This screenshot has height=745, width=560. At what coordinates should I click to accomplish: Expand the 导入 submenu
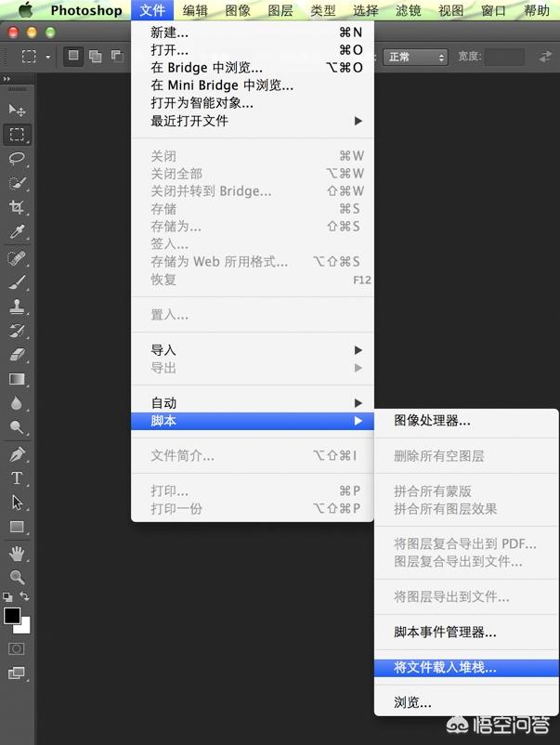click(x=253, y=350)
